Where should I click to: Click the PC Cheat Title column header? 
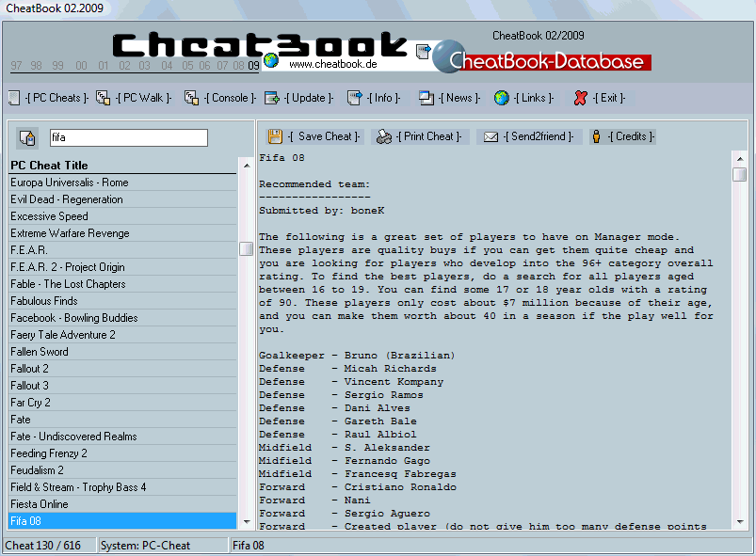click(x=123, y=166)
